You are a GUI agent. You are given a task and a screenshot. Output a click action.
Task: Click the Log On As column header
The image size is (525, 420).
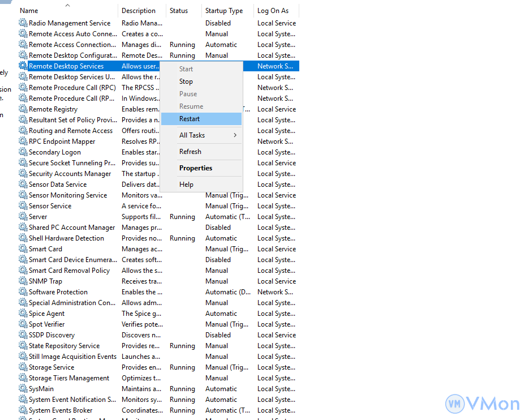[x=273, y=11]
